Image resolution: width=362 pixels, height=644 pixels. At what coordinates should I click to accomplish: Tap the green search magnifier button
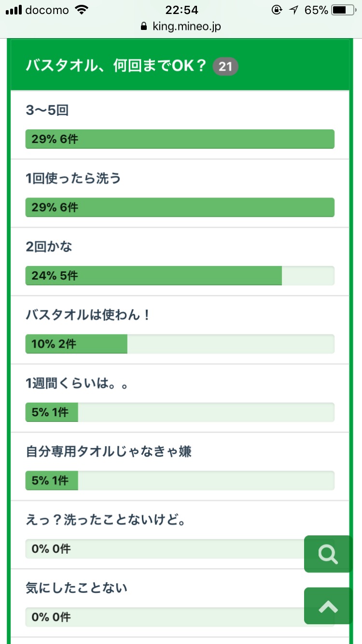tap(328, 554)
